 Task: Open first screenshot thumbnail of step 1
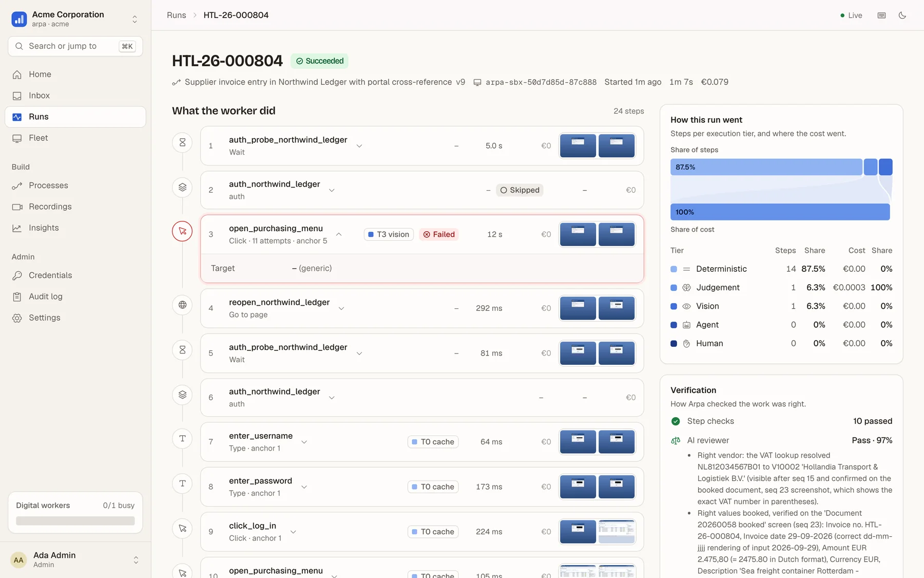coord(578,146)
